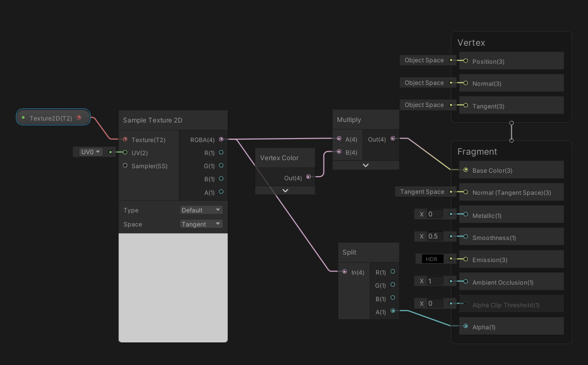The width and height of the screenshot is (588, 365).
Task: Click the Object Space label for Tangent(3)
Action: point(424,104)
